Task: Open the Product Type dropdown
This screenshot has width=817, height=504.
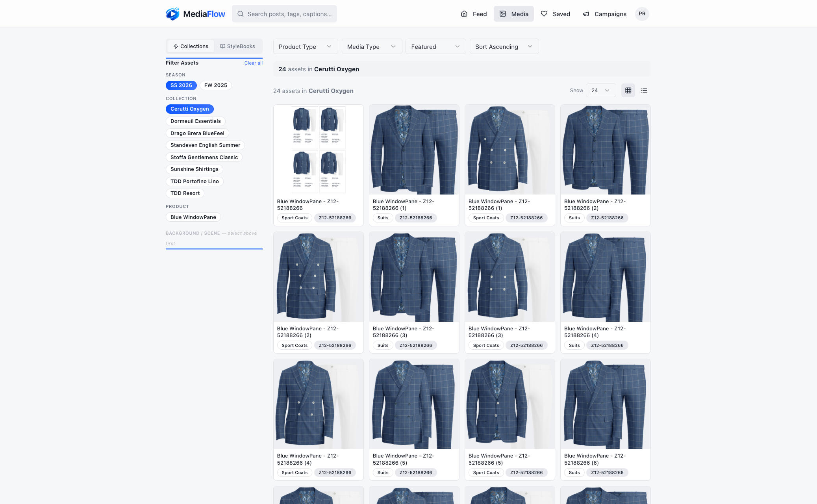Action: (306, 46)
